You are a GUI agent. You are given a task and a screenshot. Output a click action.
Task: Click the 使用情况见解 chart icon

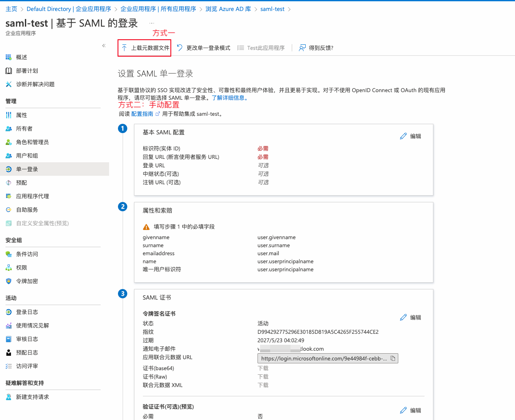[8, 325]
